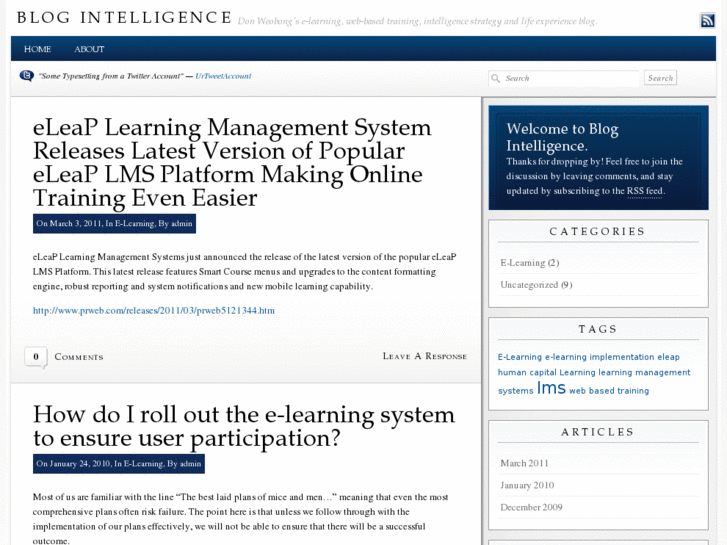Viewport: 727px width, 545px height.
Task: Select the e-learning implementation tag
Action: [599, 357]
